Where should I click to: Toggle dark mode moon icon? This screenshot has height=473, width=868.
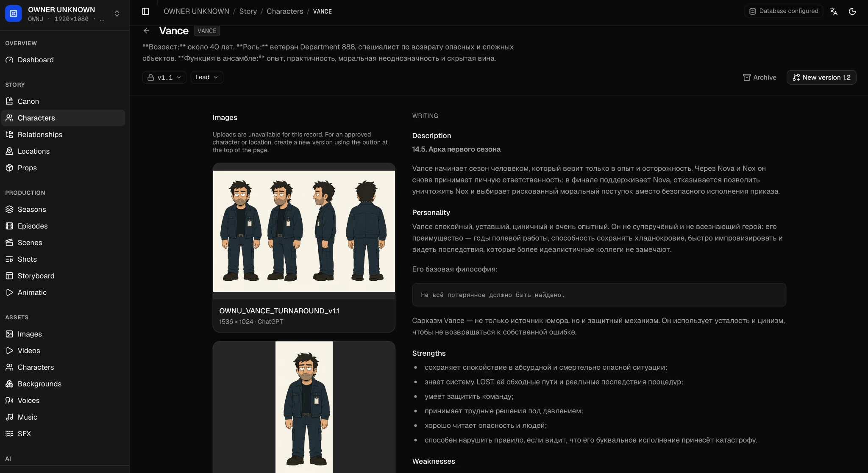click(x=852, y=11)
